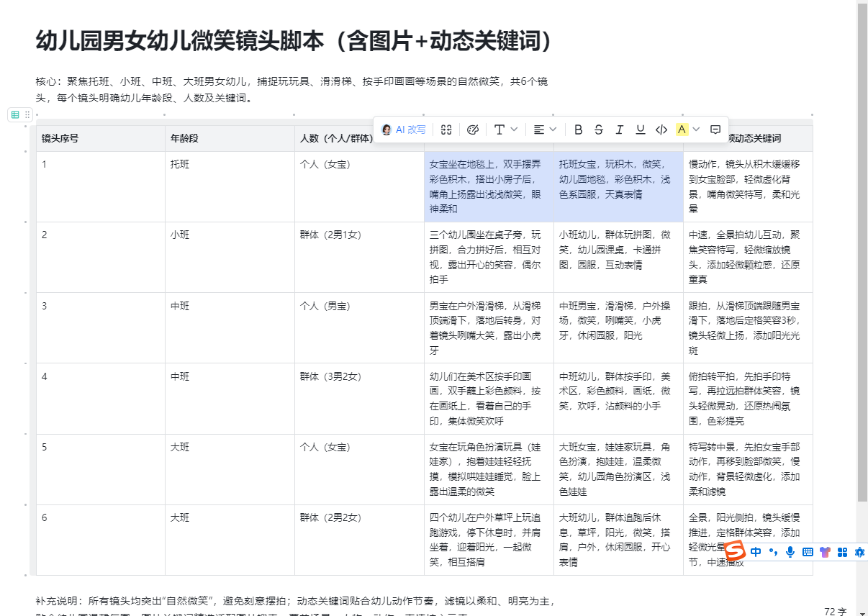
Task: Click the cell starting 大班幼儿，群体追跑后休息
Action: [x=619, y=539]
